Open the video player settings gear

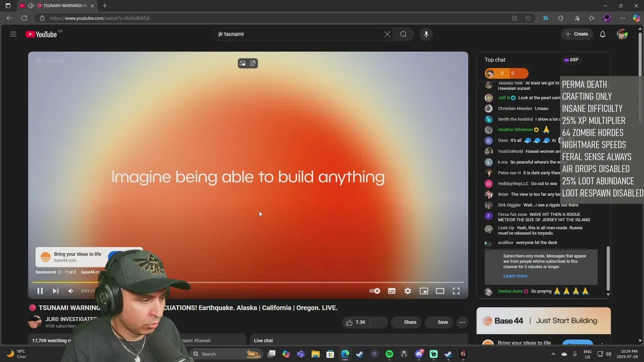[x=408, y=291]
